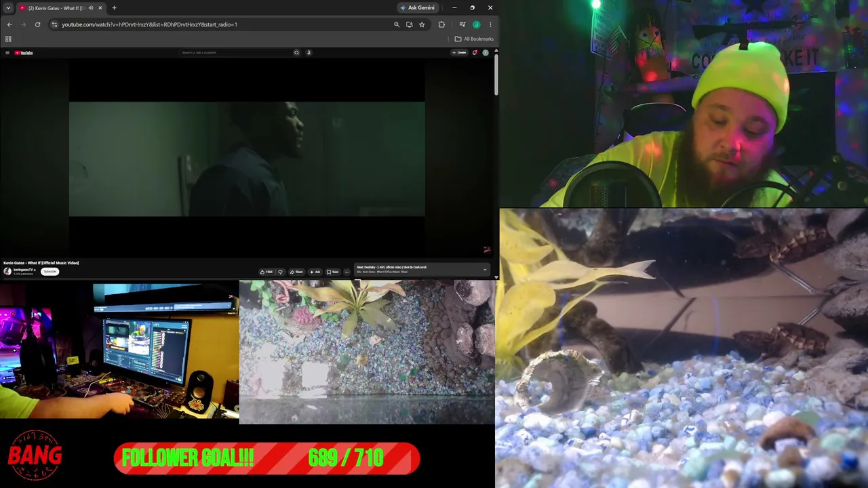Open YouTube notifications bell
This screenshot has width=868, height=488.
click(475, 53)
